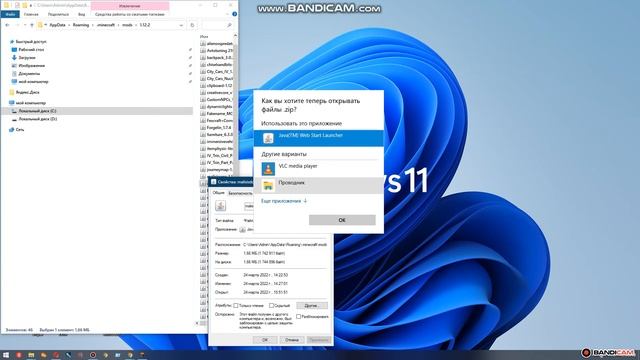Choose Проводник (Explorer) to open zip files

318,185
